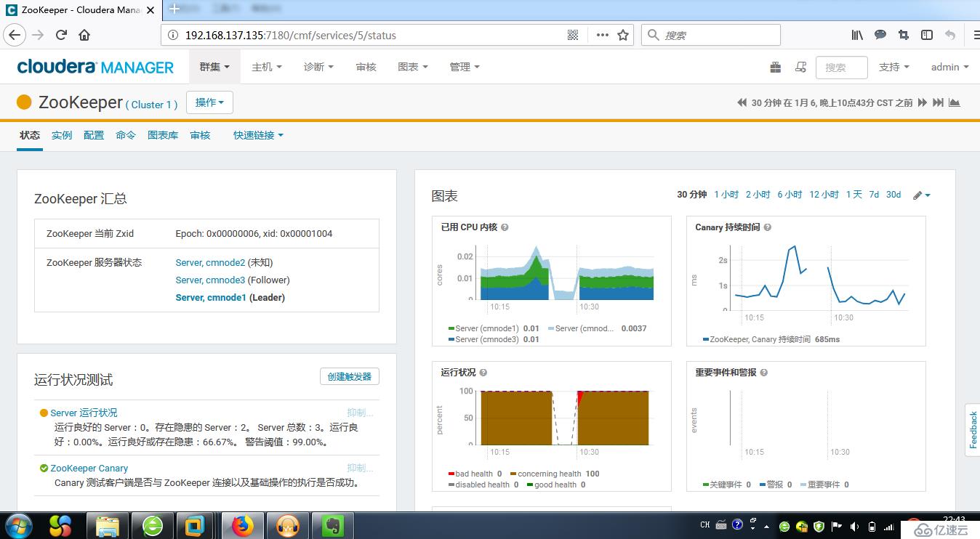Screen dimensions: 980x539
Task: Expand the 快速链接 dropdown
Action: [x=258, y=135]
